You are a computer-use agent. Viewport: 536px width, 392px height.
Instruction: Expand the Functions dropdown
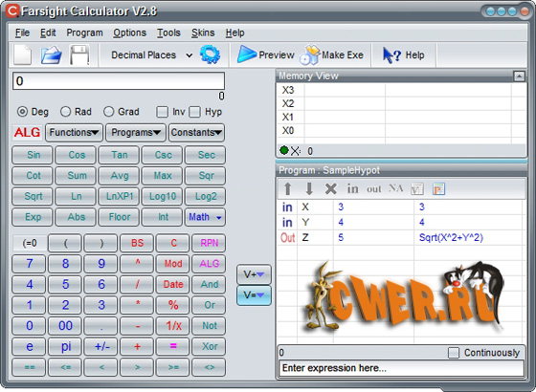pos(74,133)
